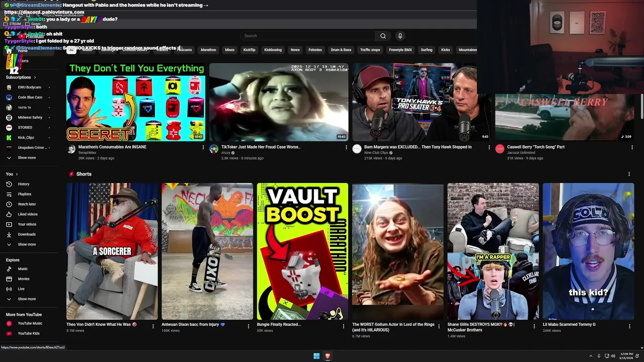The width and height of the screenshot is (644, 362).
Task: Open Subscriptions heading chevron
Action: [35, 77]
